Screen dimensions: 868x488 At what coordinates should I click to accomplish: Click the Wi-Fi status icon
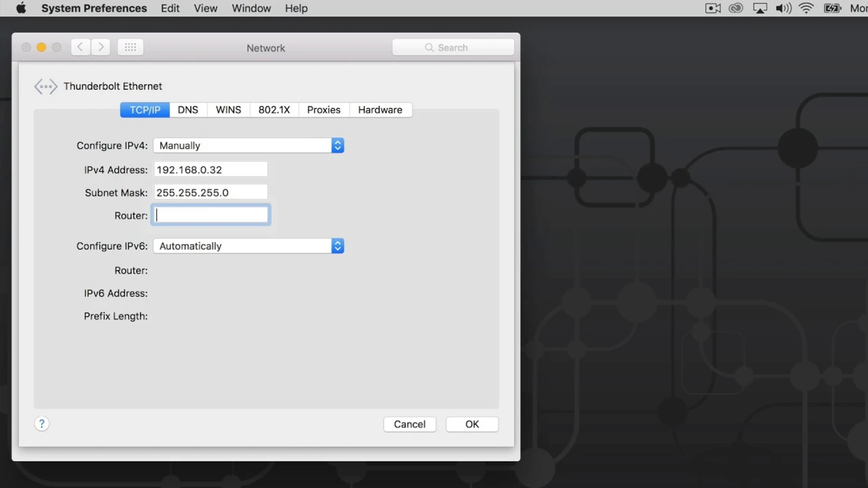[x=806, y=8]
